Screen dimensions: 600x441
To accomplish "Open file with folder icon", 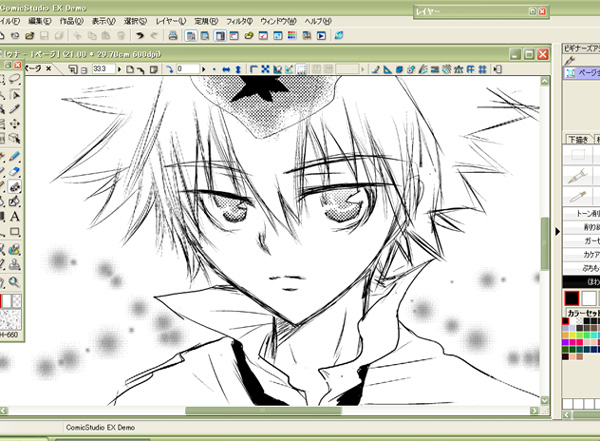I will pos(29,36).
